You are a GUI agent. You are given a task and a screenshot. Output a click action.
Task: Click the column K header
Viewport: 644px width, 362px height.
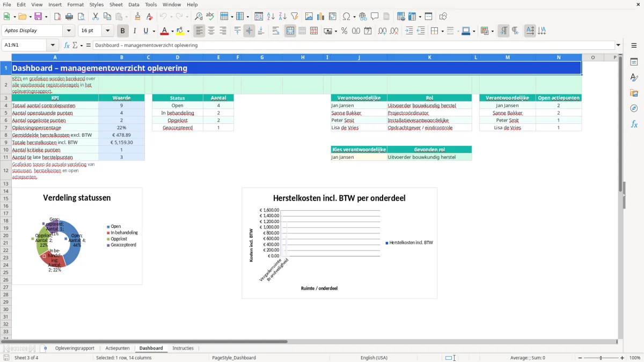(x=429, y=57)
